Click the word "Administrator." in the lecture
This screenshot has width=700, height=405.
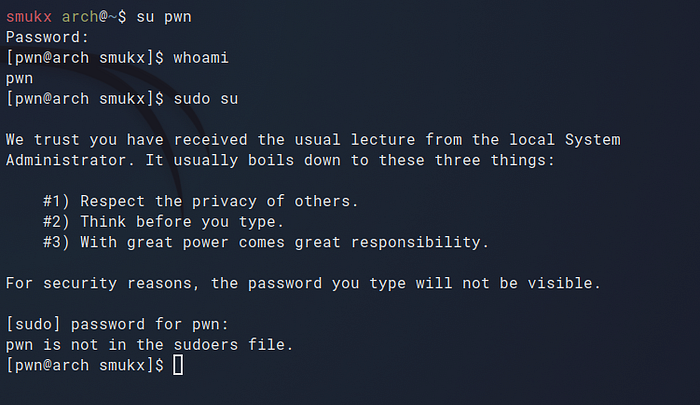(x=61, y=160)
